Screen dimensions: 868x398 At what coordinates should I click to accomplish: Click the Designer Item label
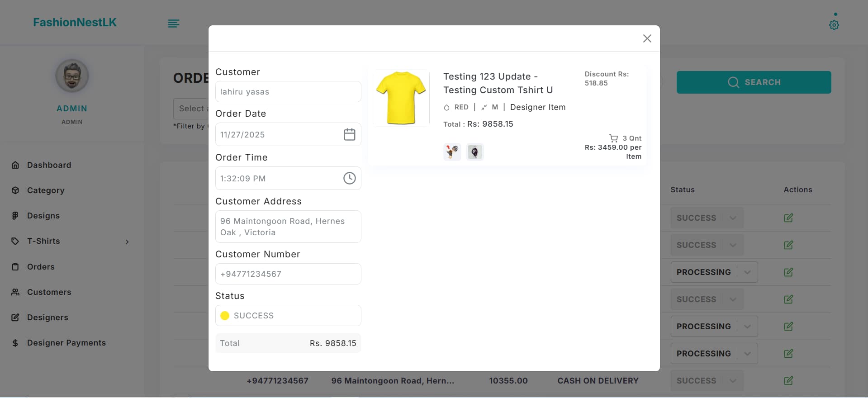(x=538, y=107)
